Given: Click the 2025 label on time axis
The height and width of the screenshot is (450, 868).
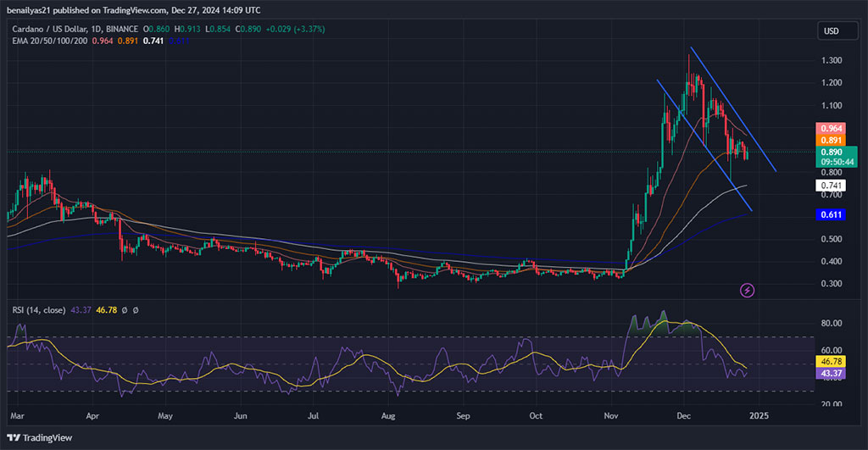Looking at the screenshot, I should (759, 416).
